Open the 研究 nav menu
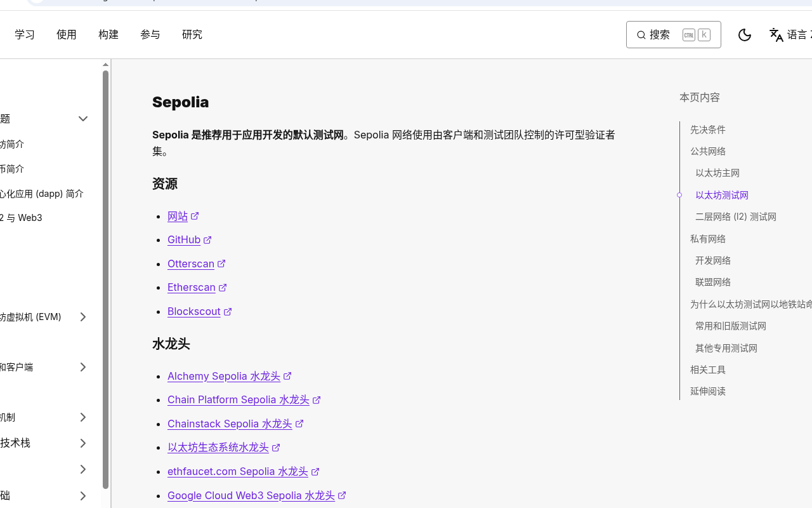The image size is (812, 508). coord(192,34)
